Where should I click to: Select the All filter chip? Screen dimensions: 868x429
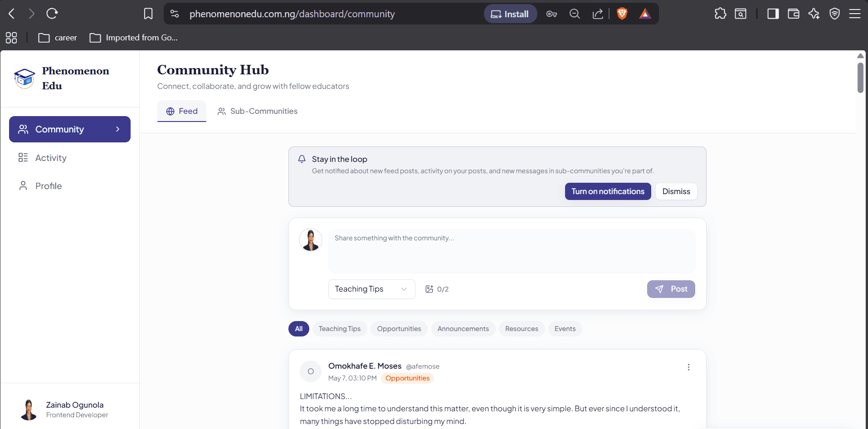click(x=299, y=329)
